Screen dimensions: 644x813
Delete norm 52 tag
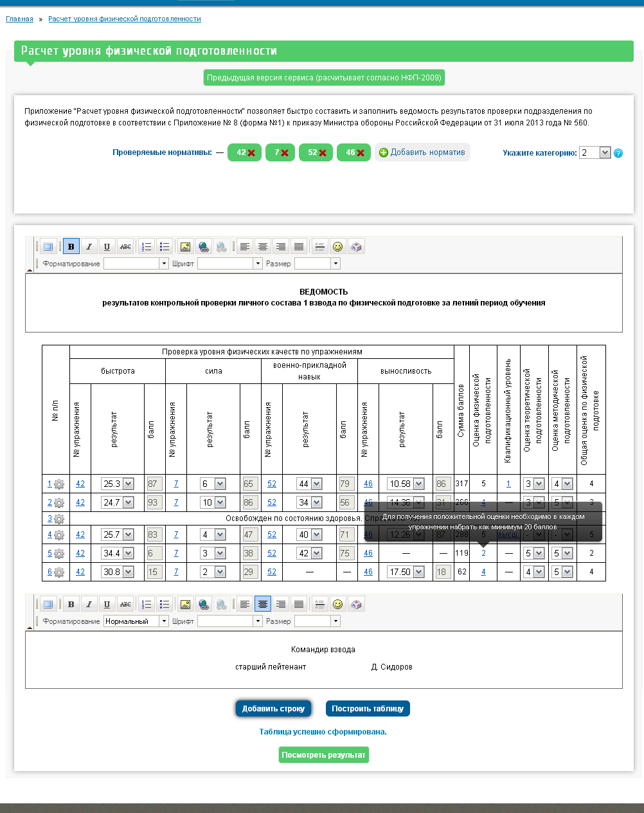(323, 153)
